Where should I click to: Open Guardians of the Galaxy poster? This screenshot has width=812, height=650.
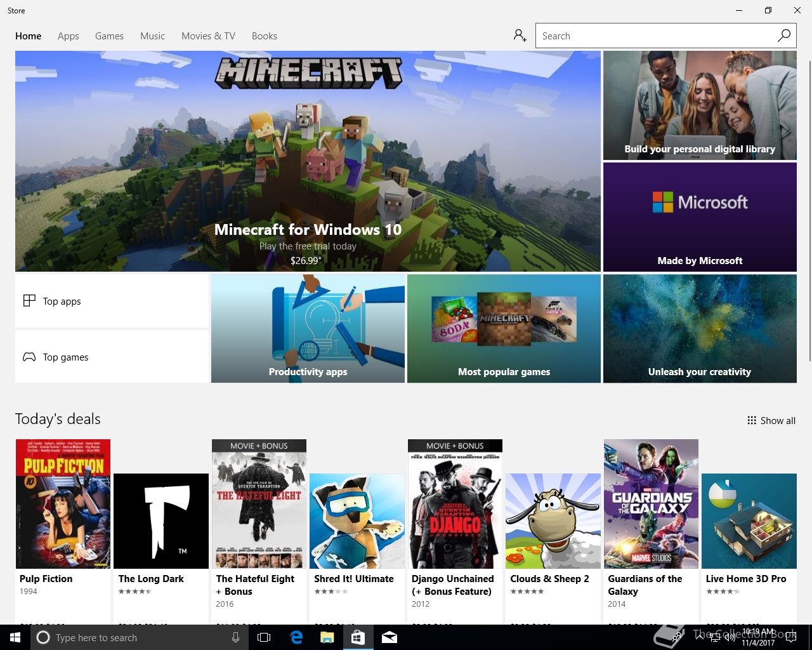[x=651, y=504]
